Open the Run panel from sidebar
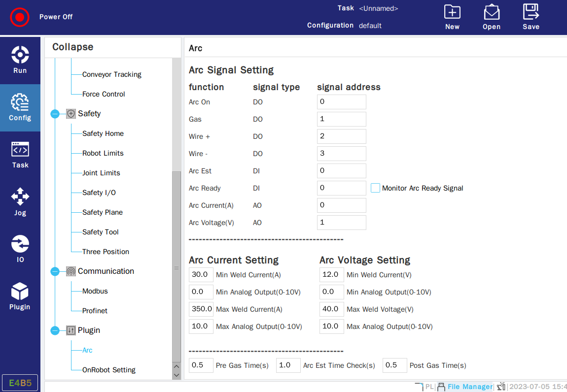The image size is (567, 392). (20, 60)
